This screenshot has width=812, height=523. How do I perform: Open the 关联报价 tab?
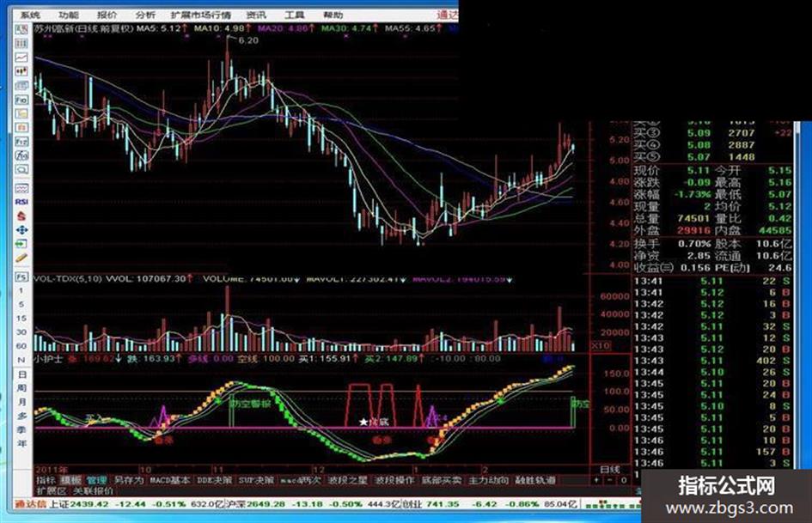point(92,490)
